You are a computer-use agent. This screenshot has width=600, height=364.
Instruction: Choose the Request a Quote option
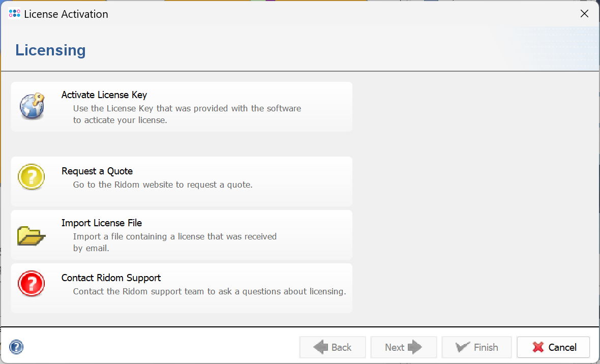click(x=182, y=181)
